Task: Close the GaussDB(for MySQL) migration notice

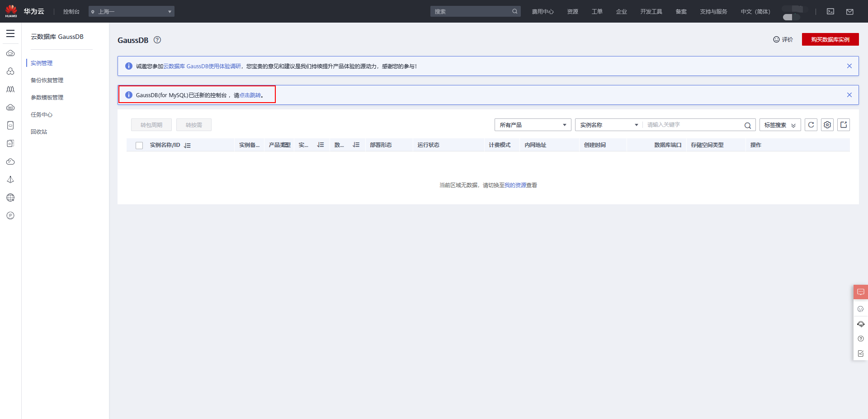Action: [x=849, y=95]
